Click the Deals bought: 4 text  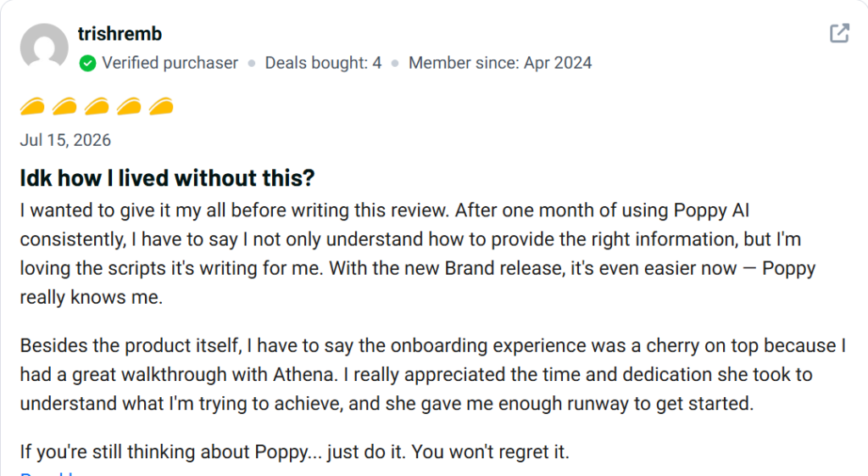pos(323,63)
